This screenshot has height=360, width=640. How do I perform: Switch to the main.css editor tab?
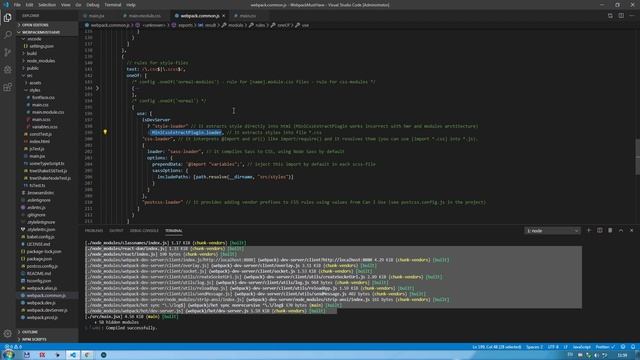[x=247, y=16]
